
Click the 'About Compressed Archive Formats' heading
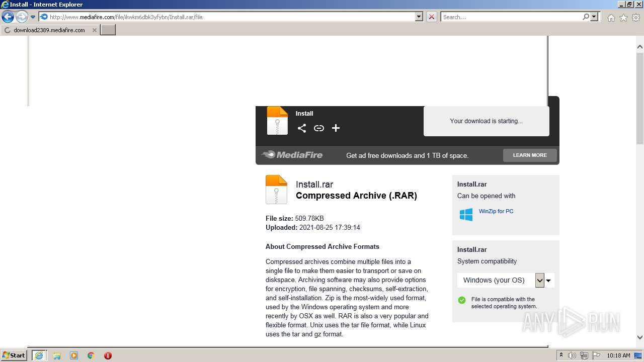tap(323, 246)
